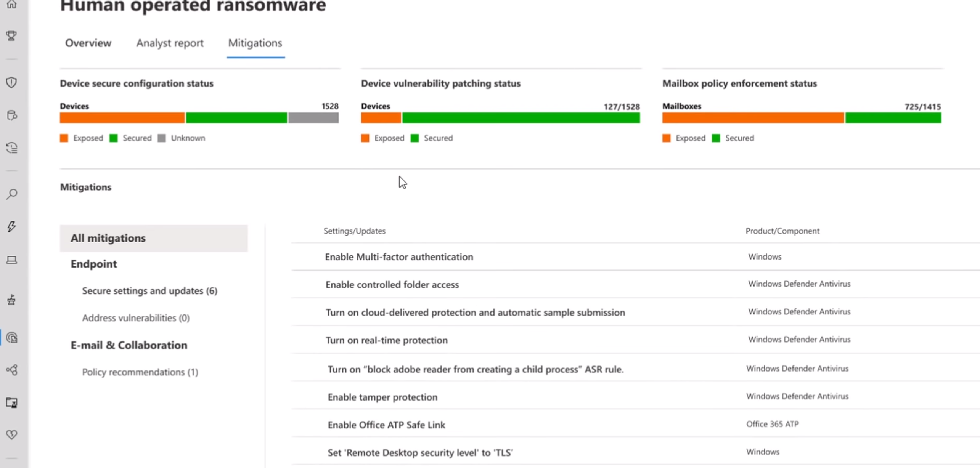Viewport: 980px width, 468px height.
Task: Select All mitigations in the left list
Action: pyautogui.click(x=154, y=238)
